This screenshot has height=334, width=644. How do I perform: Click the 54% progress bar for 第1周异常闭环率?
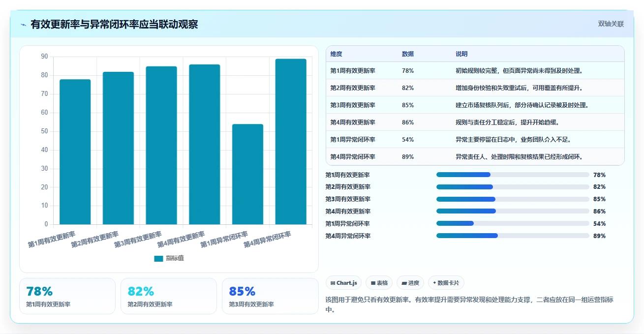(x=513, y=223)
